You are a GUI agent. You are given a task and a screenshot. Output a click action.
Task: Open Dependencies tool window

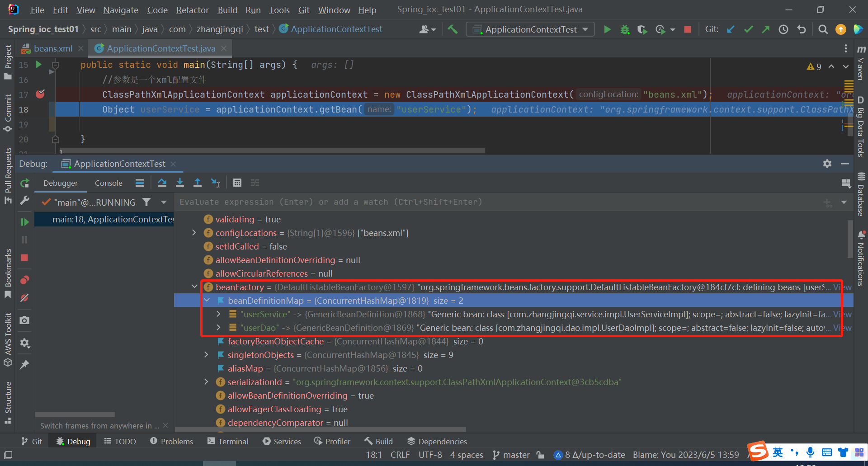tap(437, 442)
